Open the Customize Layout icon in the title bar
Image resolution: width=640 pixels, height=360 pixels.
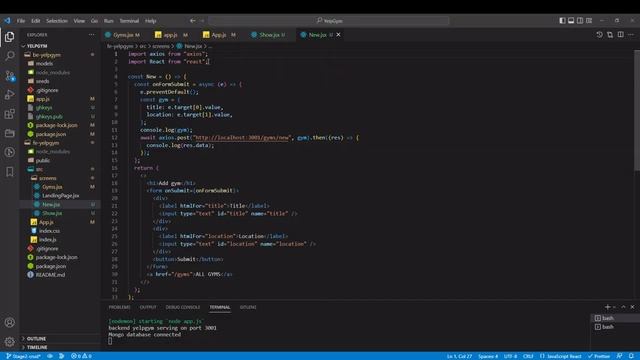point(589,20)
